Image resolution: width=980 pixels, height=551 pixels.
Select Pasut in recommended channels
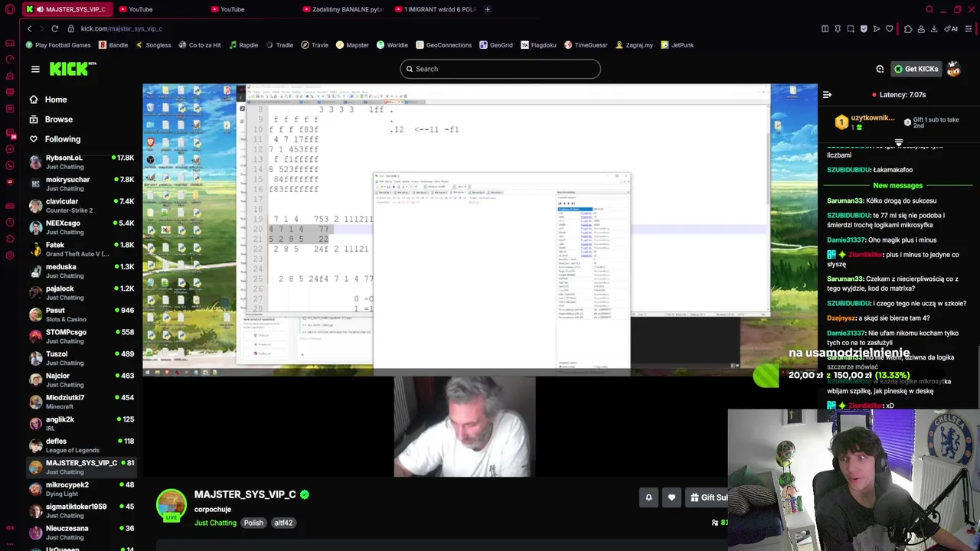tap(80, 315)
